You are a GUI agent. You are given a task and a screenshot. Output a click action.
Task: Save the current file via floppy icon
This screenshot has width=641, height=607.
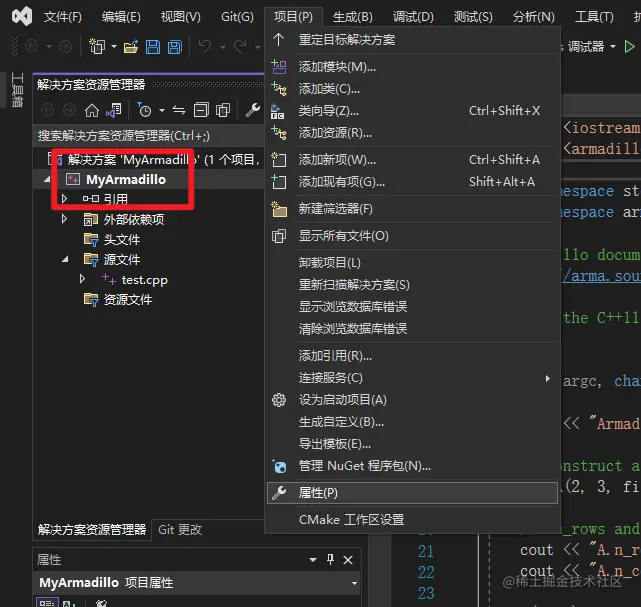pos(153,47)
